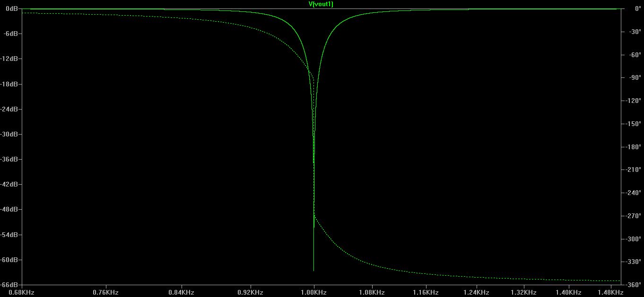Click the -30° phase axis label

point(635,32)
